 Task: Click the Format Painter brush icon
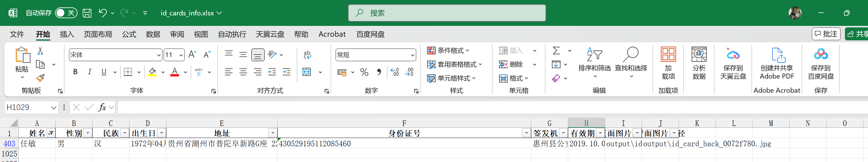point(41,78)
